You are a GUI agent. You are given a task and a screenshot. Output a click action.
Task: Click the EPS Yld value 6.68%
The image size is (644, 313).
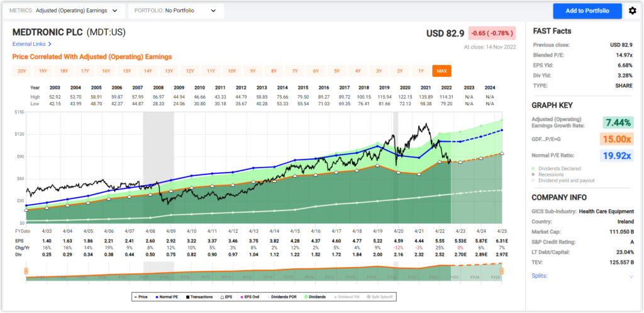(x=625, y=65)
